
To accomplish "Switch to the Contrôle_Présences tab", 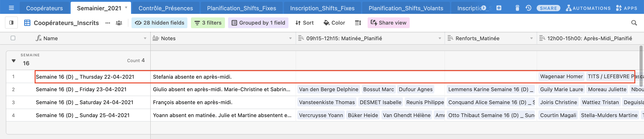I will click(x=165, y=8).
